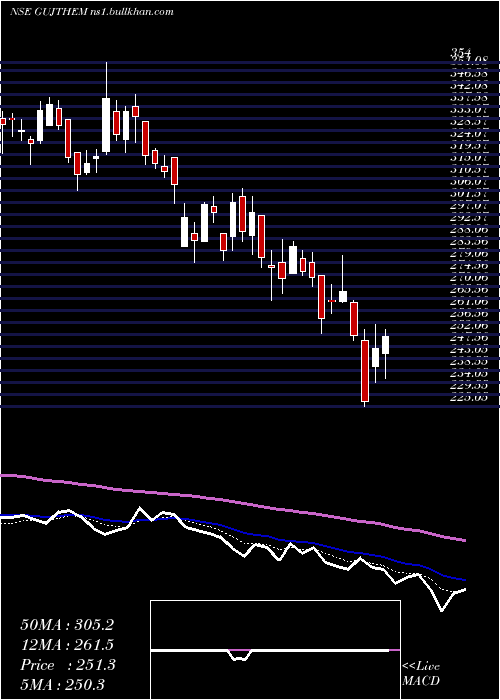Click the 324.07 price axis label

pos(468,133)
